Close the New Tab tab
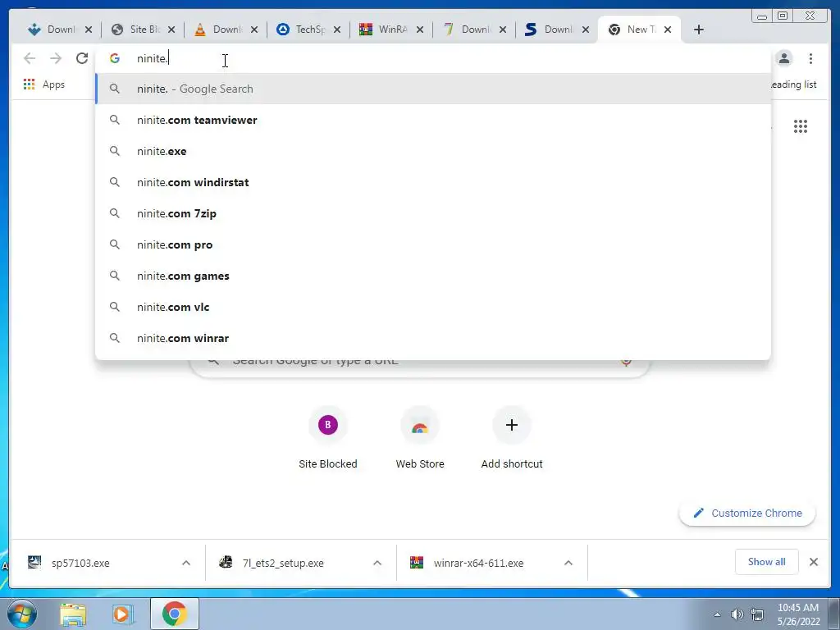The width and height of the screenshot is (840, 630). click(668, 30)
